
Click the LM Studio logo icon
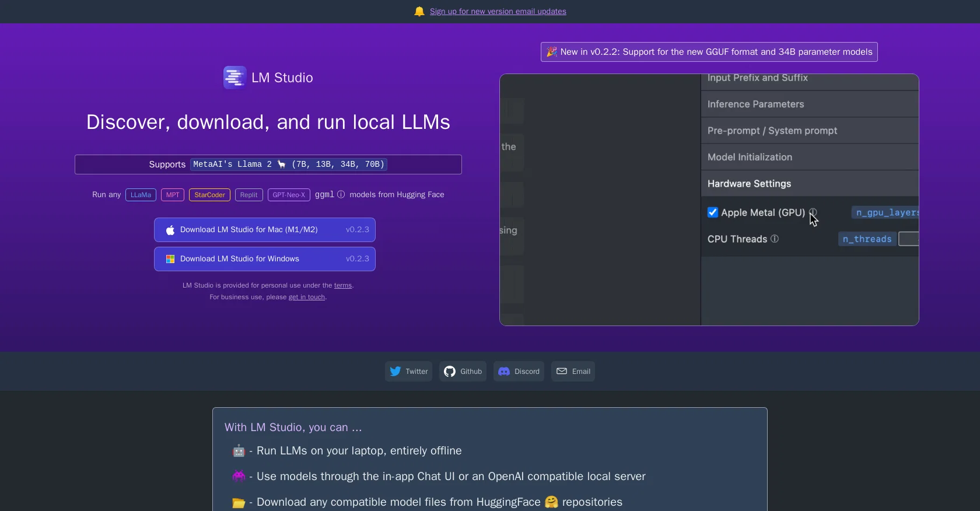235,78
